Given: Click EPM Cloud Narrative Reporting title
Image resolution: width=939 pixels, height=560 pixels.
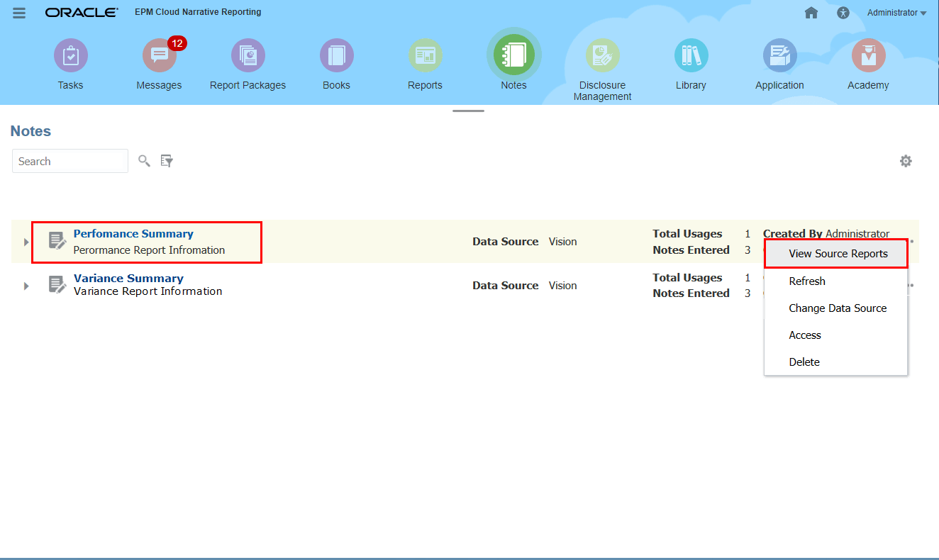Looking at the screenshot, I should (198, 12).
